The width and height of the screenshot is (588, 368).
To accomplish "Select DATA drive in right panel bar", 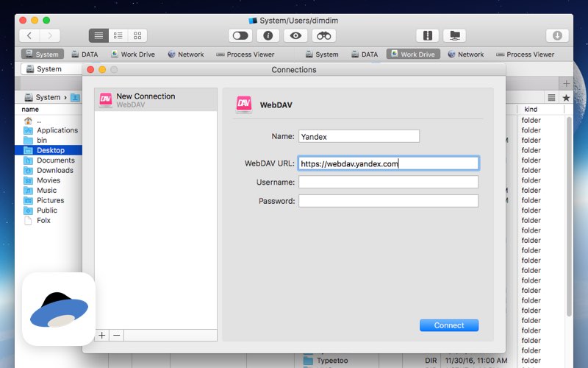I will [365, 54].
